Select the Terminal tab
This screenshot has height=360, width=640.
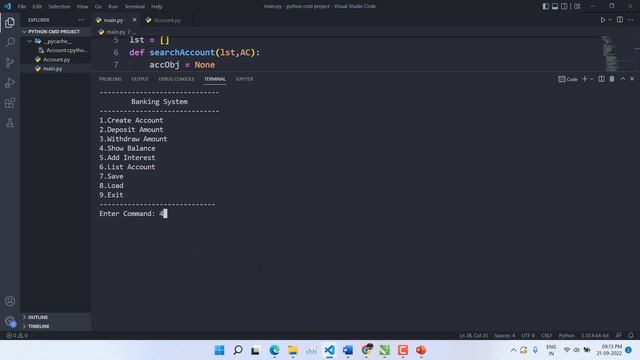click(215, 79)
